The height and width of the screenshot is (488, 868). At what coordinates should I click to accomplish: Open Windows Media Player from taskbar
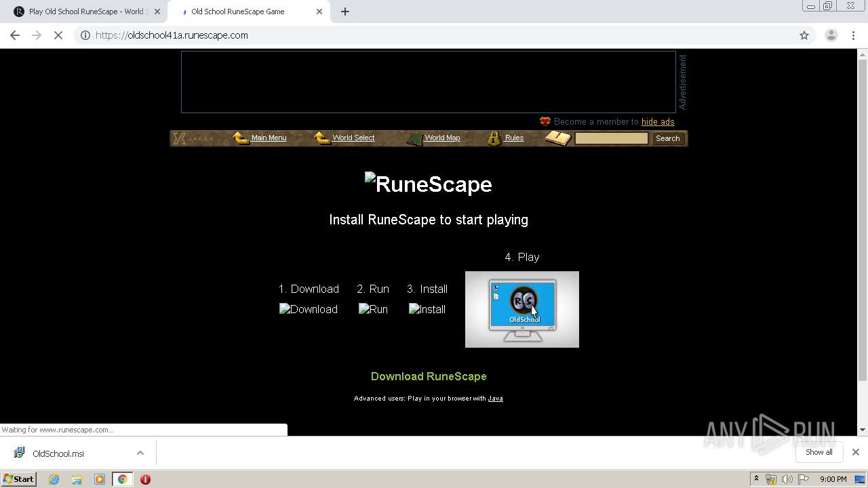coord(100,479)
